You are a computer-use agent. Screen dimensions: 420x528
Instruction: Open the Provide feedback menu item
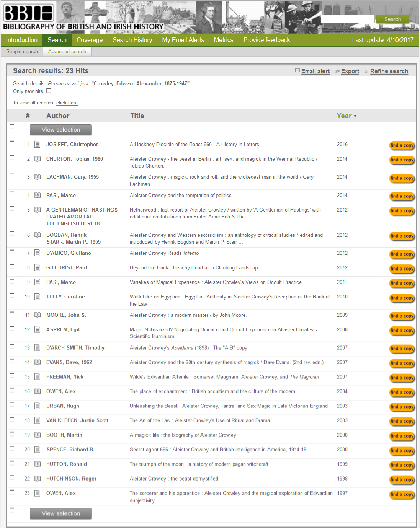point(266,40)
